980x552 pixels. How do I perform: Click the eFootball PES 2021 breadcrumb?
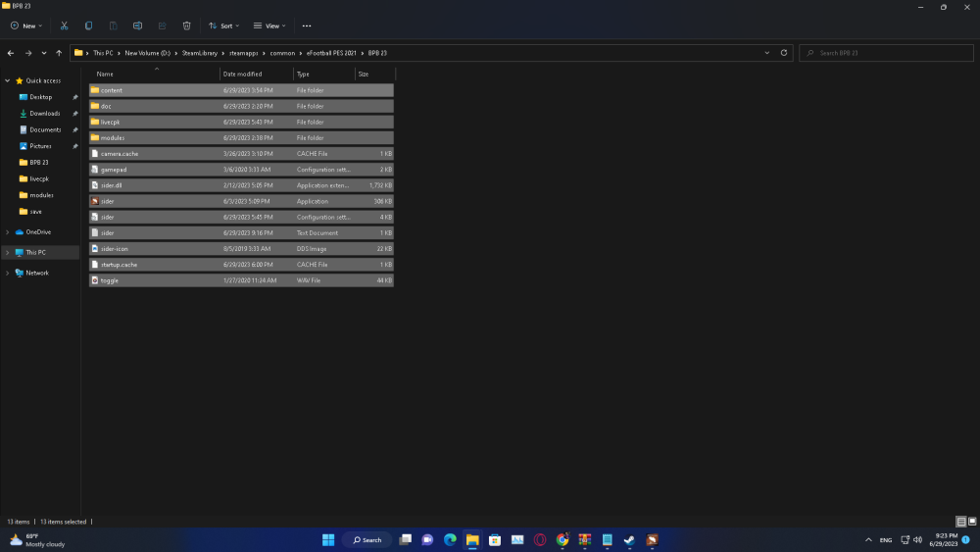[x=330, y=53]
